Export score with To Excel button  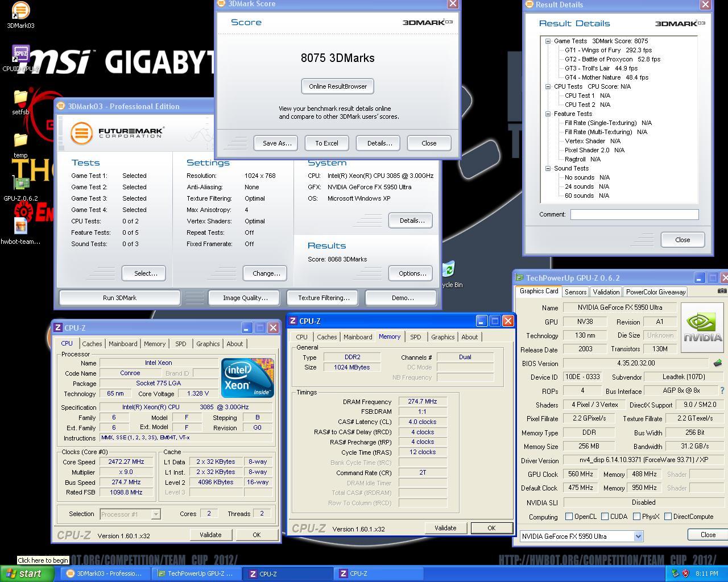[x=326, y=143]
